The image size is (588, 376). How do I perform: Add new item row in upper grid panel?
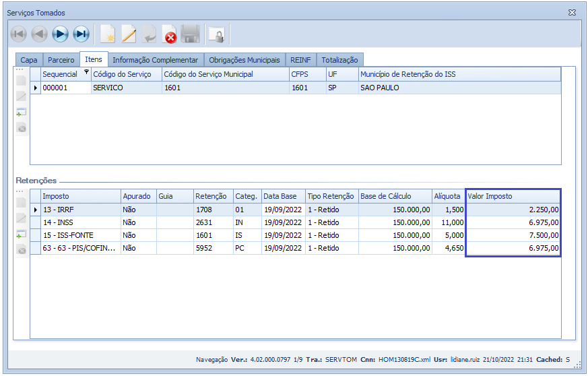pos(22,112)
